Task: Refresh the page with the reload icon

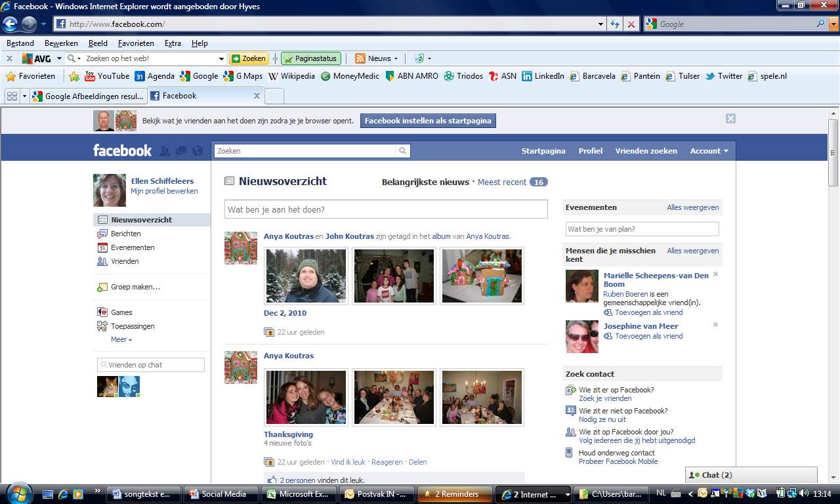Action: click(615, 24)
